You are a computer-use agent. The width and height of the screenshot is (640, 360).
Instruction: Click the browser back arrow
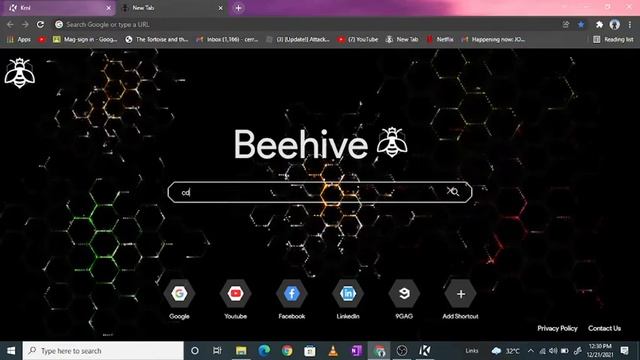click(x=10, y=24)
